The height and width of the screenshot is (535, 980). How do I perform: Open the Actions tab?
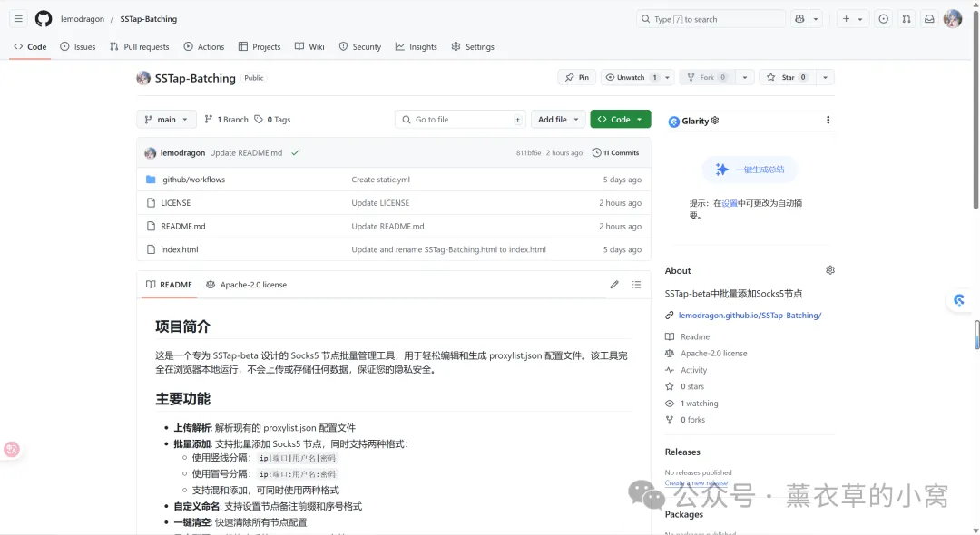(204, 46)
